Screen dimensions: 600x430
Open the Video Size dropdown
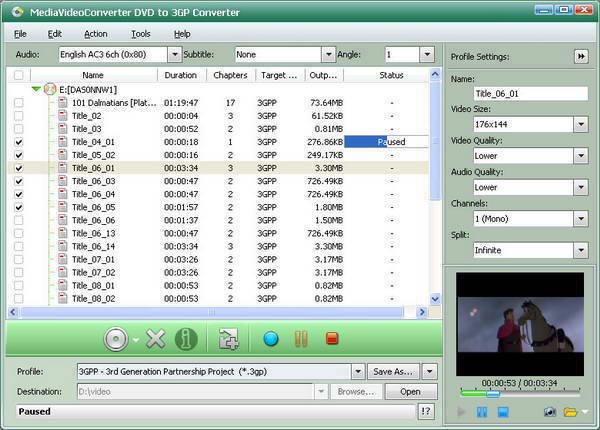pyautogui.click(x=581, y=124)
